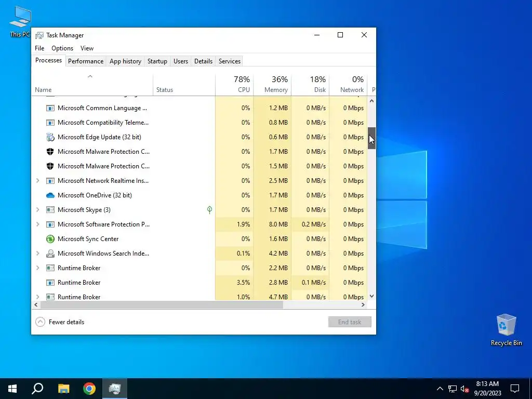Click the Microsoft Software Protection Platform icon

[x=50, y=224]
